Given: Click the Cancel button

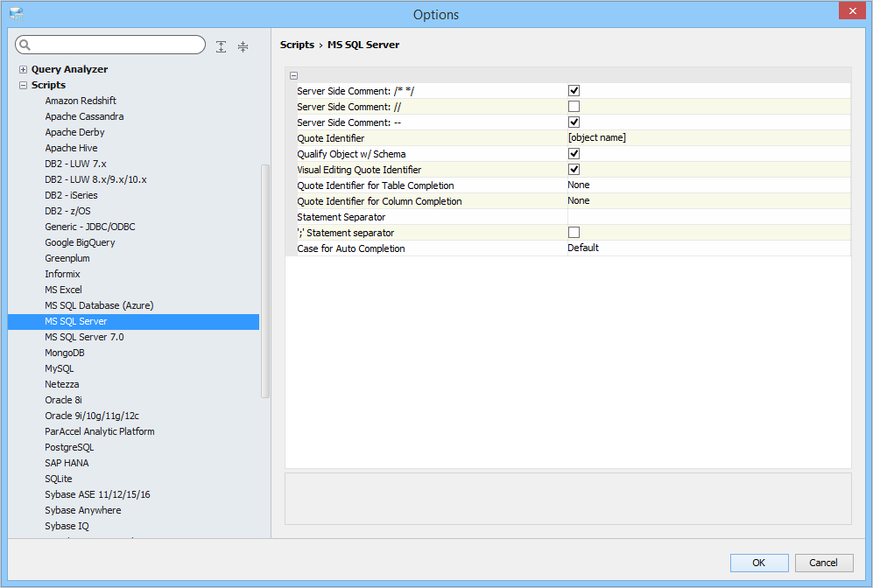Looking at the screenshot, I should click(x=823, y=563).
